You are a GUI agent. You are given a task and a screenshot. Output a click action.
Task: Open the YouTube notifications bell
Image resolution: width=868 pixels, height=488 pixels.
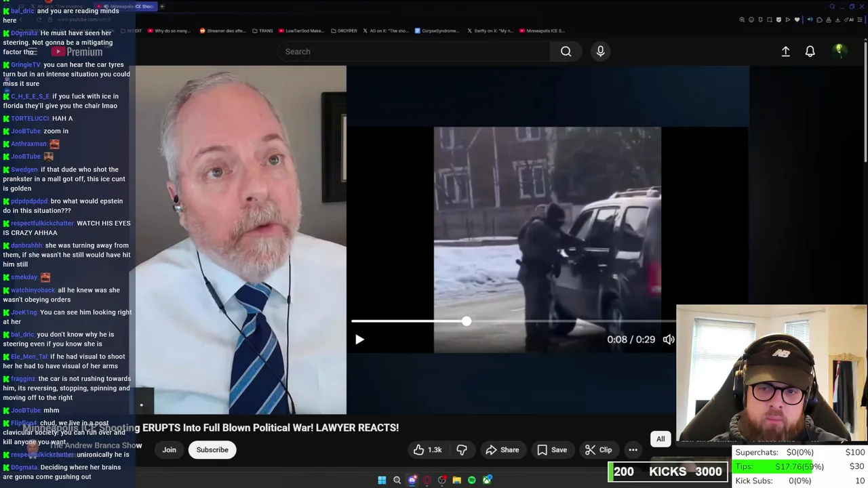[x=810, y=52]
